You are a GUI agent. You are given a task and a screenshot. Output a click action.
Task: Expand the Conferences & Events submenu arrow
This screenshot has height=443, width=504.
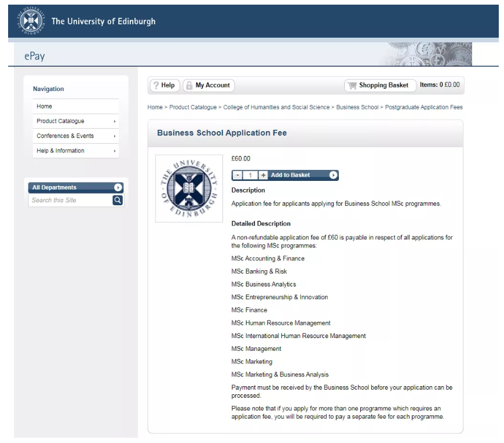115,136
